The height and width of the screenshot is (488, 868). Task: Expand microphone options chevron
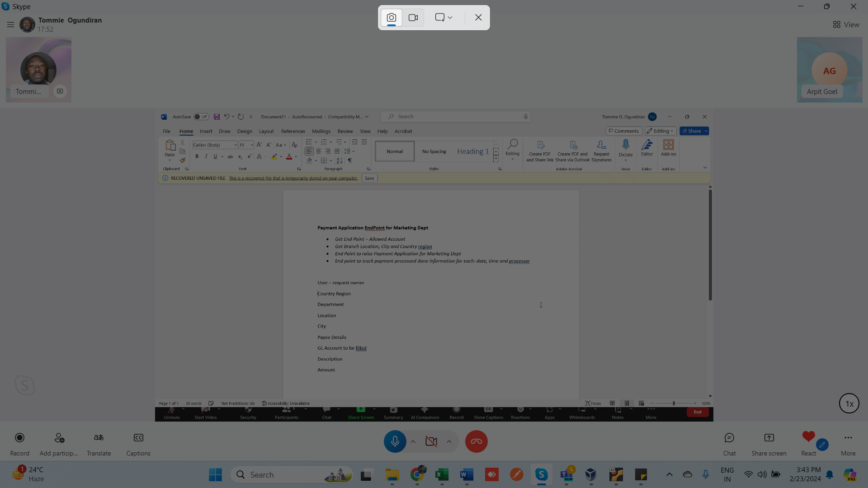[x=413, y=441]
